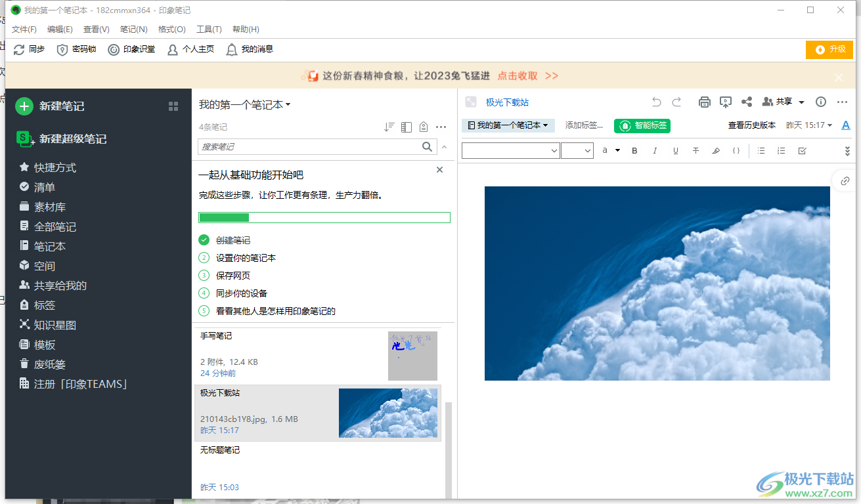Close the getting-started guide panel
This screenshot has height=504, width=861.
pyautogui.click(x=440, y=170)
